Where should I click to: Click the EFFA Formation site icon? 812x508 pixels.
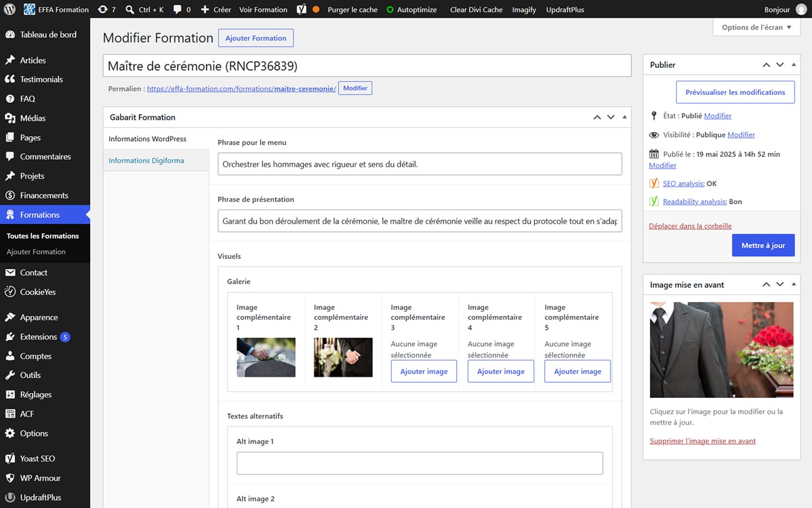point(29,10)
